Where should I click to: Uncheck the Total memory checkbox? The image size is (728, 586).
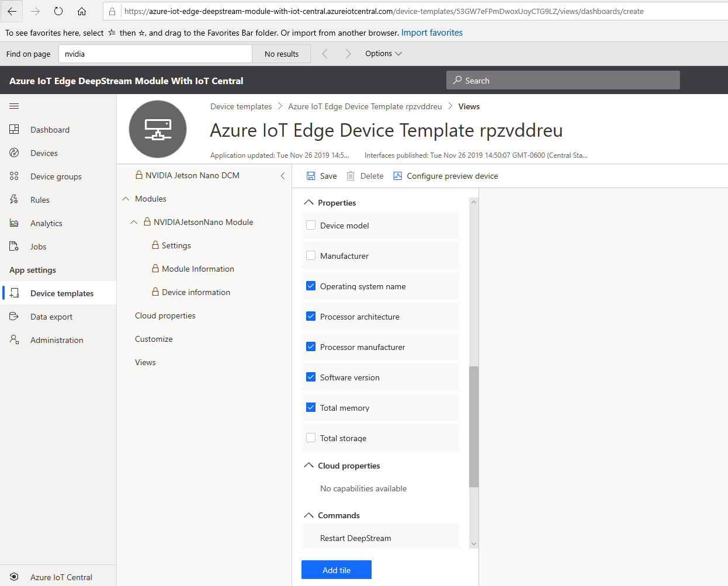click(311, 407)
